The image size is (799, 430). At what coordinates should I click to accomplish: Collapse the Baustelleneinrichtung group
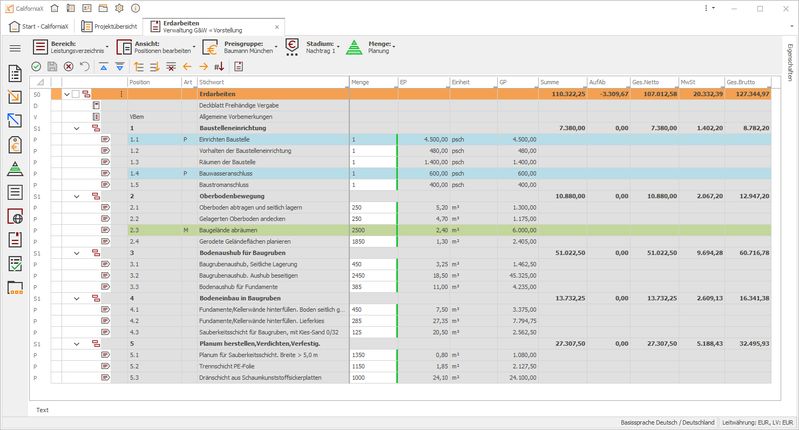pos(77,128)
